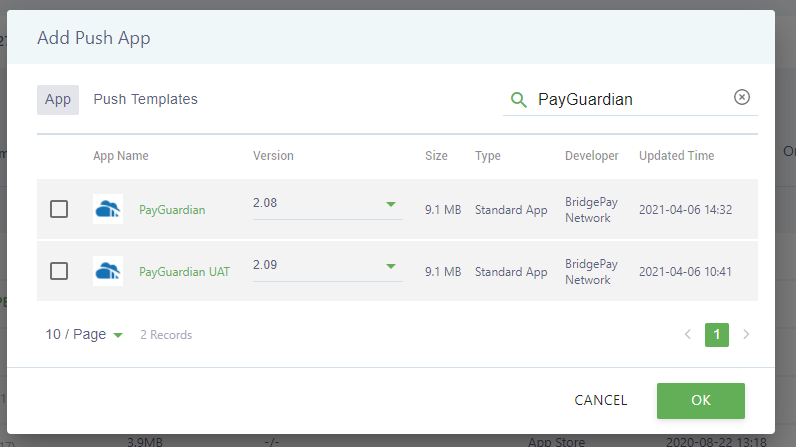Click the PayGuardian UAT app icon

(108, 271)
